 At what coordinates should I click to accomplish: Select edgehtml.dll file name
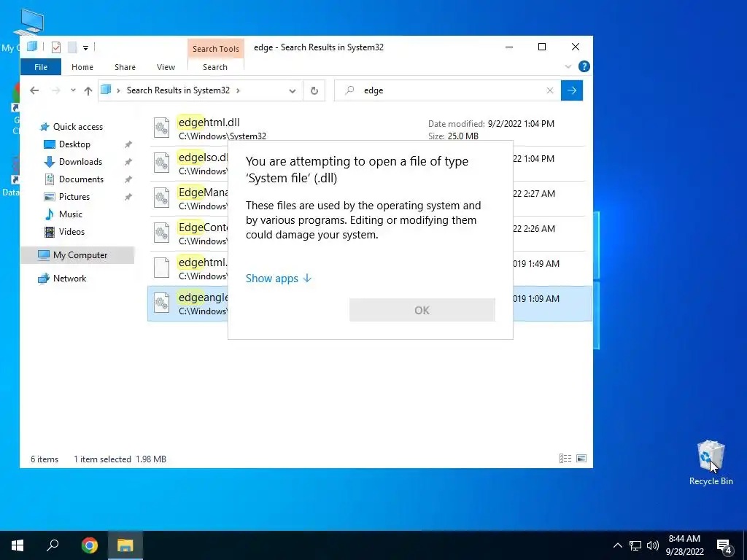click(x=209, y=122)
